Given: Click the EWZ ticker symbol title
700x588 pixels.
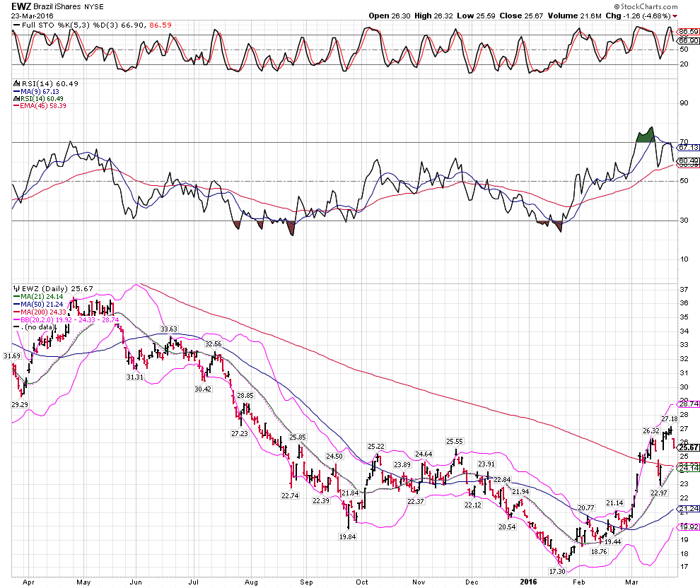Looking at the screenshot, I should [x=21, y=6].
